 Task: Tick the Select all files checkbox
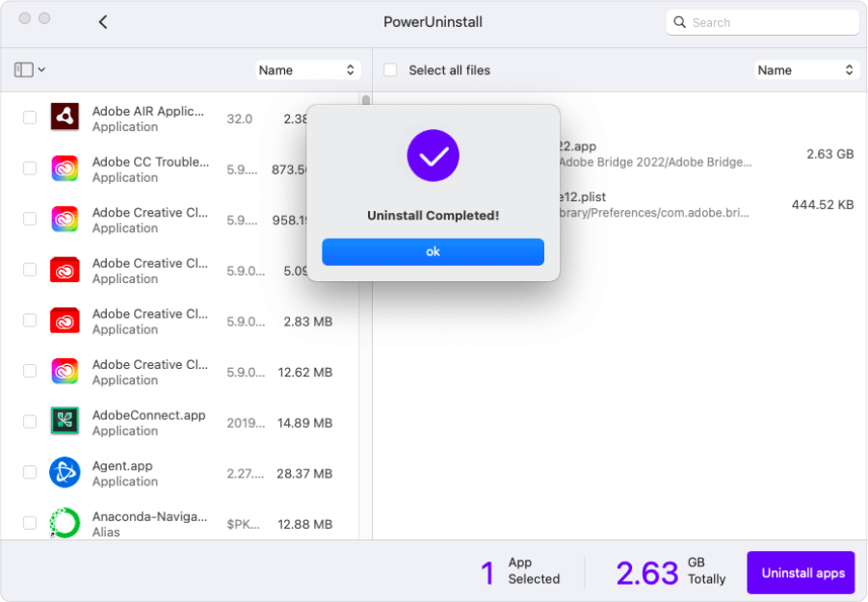390,69
